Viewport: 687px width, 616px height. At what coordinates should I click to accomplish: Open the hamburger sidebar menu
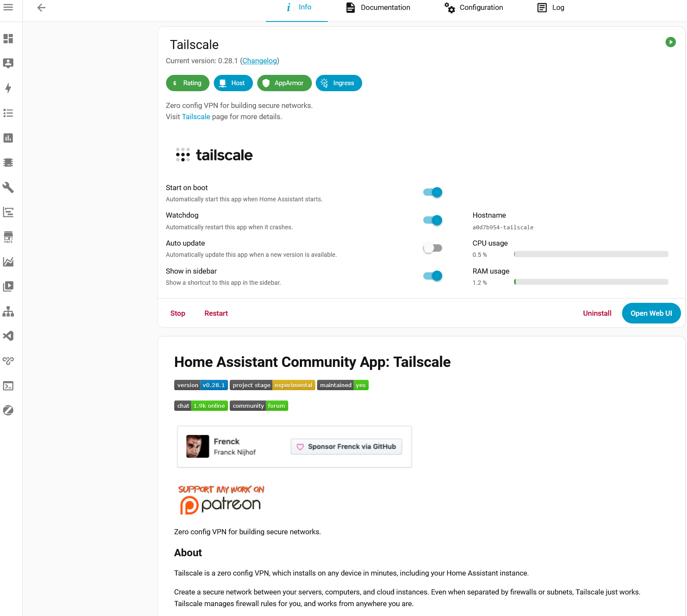pos(8,7)
